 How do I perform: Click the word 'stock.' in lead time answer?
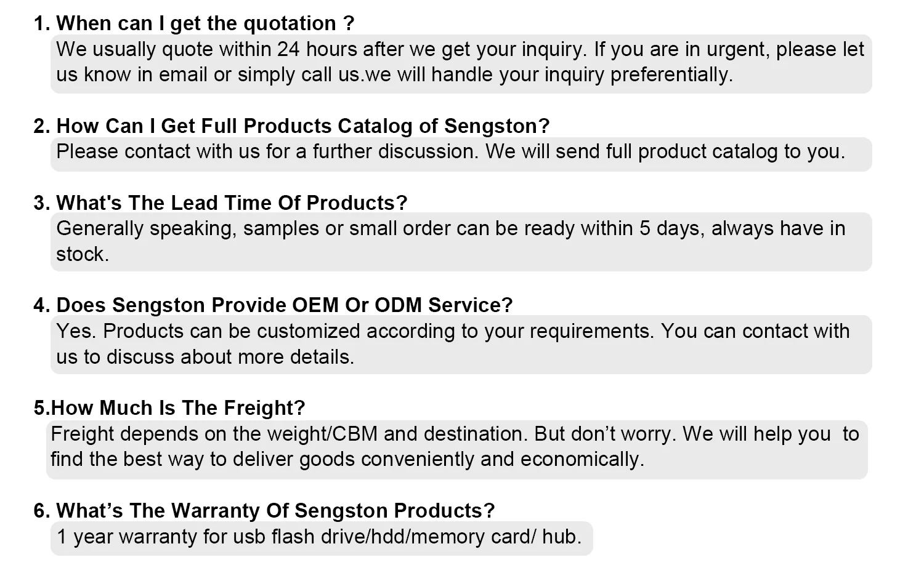(x=83, y=254)
